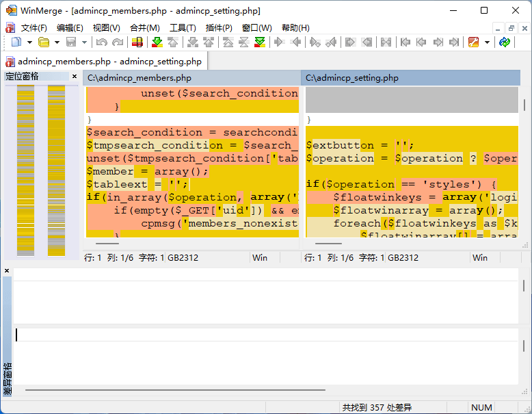Open the 编辑(E) menu
532x414 pixels.
pyautogui.click(x=70, y=28)
